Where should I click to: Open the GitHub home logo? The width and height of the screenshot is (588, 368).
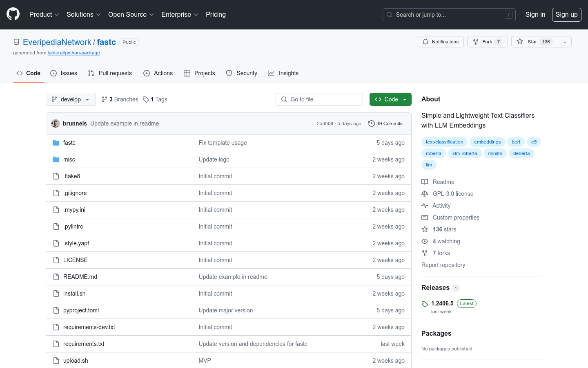(13, 14)
